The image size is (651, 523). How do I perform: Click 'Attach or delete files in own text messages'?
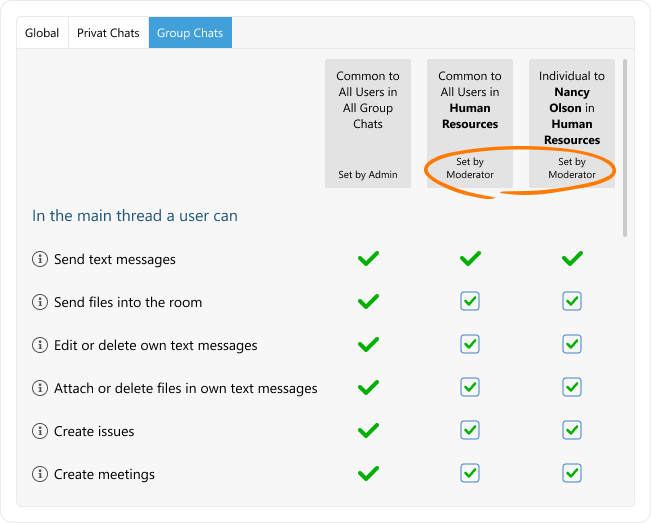coord(186,389)
